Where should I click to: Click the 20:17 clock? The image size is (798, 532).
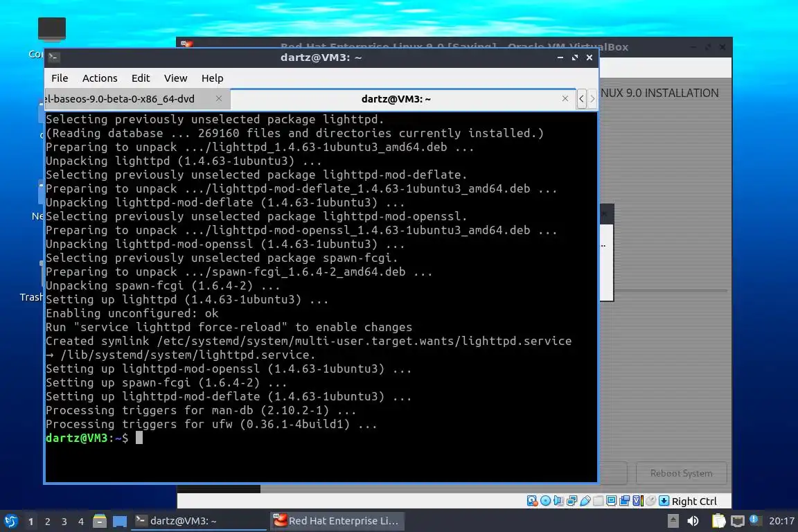pyautogui.click(x=781, y=521)
